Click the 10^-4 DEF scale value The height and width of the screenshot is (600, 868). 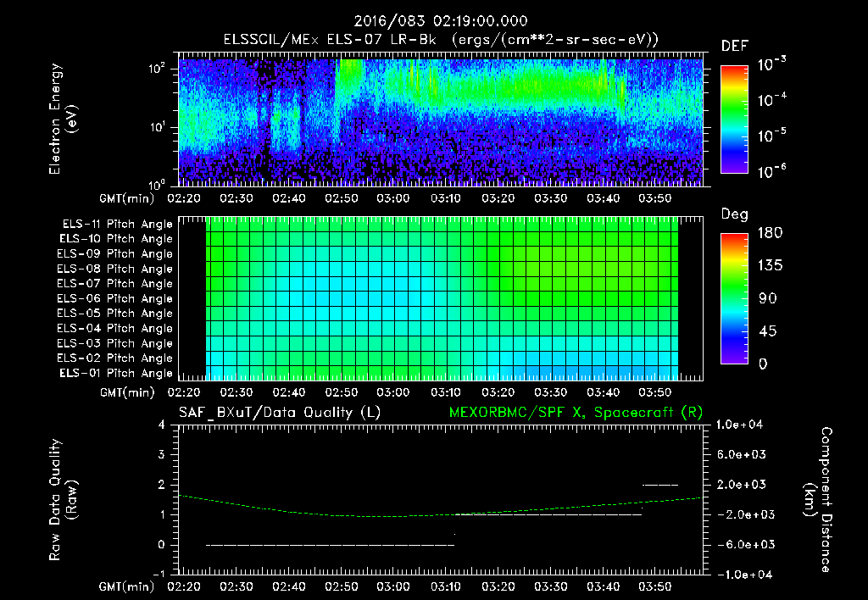click(771, 100)
